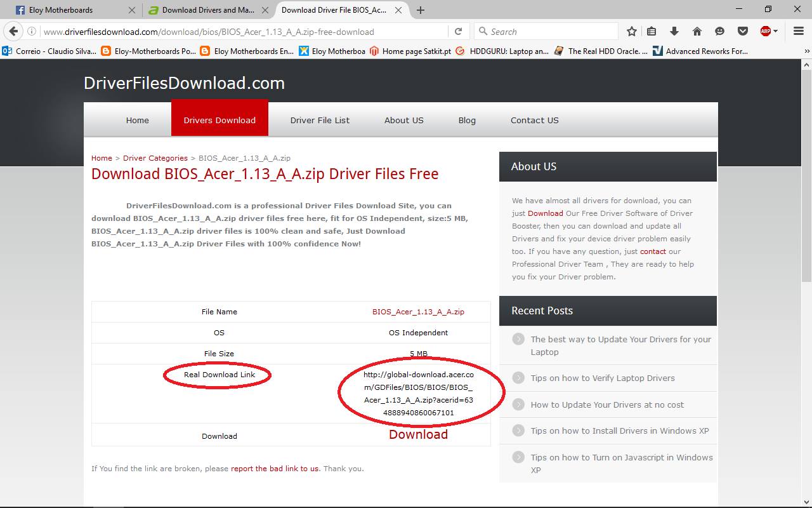Viewport: 812px width, 508px height.
Task: Go to the Firefox home icon
Action: click(x=697, y=31)
